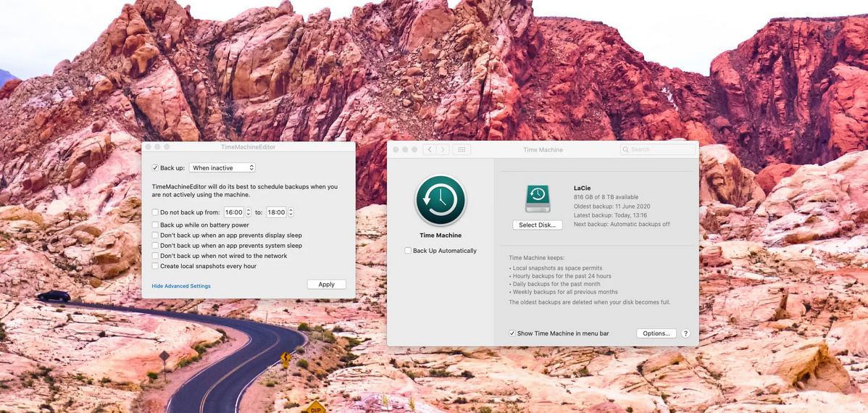This screenshot has width=868, height=413.
Task: Go forward with the right chevron button
Action: point(442,149)
